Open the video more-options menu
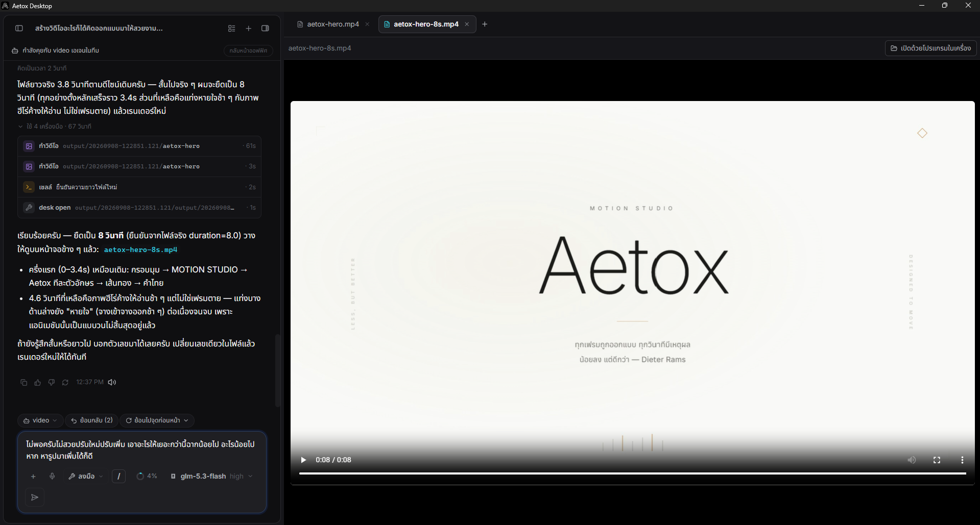Viewport: 980px width, 525px height. point(962,460)
